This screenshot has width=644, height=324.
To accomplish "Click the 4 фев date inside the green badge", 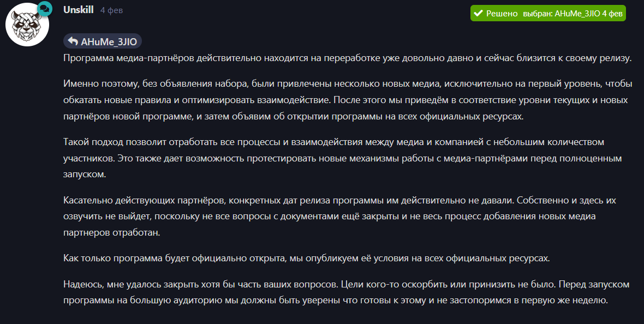I will (x=612, y=14).
